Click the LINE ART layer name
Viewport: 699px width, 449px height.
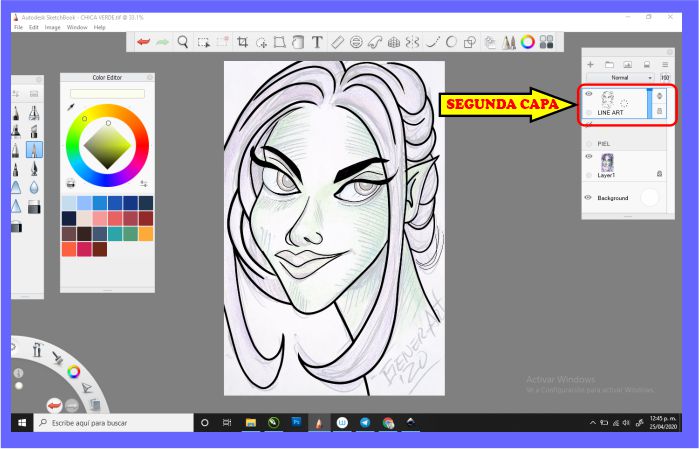click(x=610, y=113)
